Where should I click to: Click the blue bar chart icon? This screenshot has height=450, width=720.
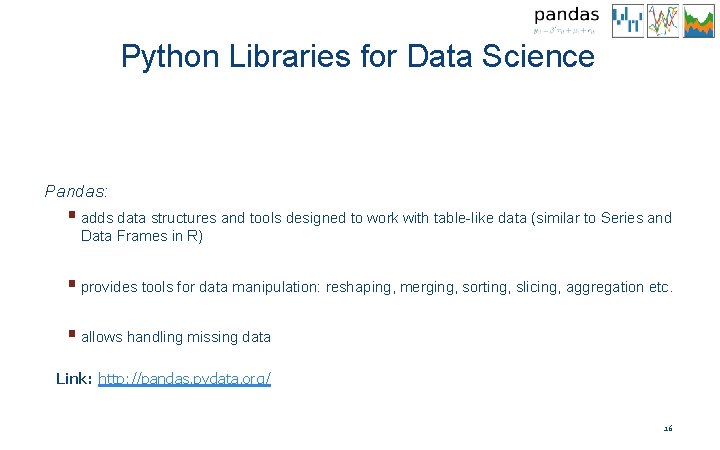point(627,20)
